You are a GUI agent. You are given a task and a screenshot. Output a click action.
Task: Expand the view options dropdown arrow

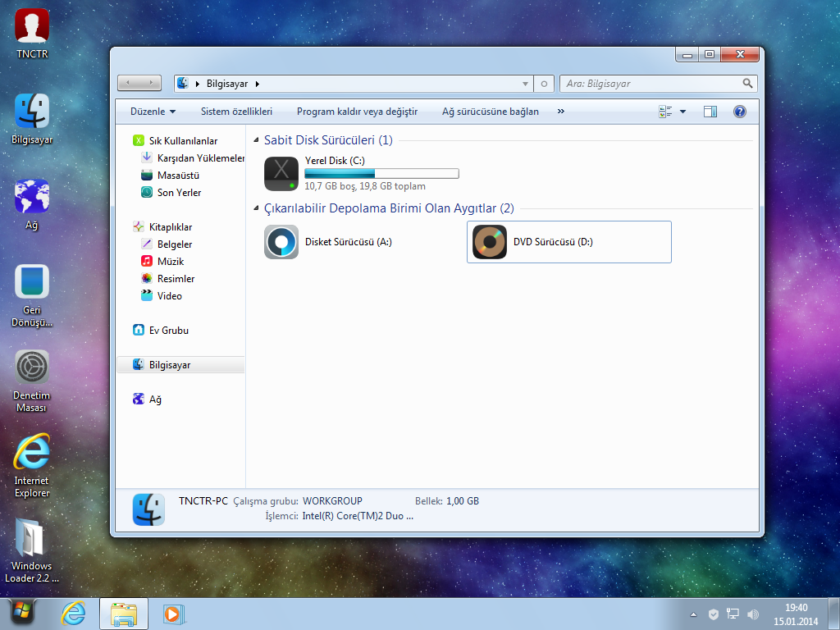pos(682,112)
